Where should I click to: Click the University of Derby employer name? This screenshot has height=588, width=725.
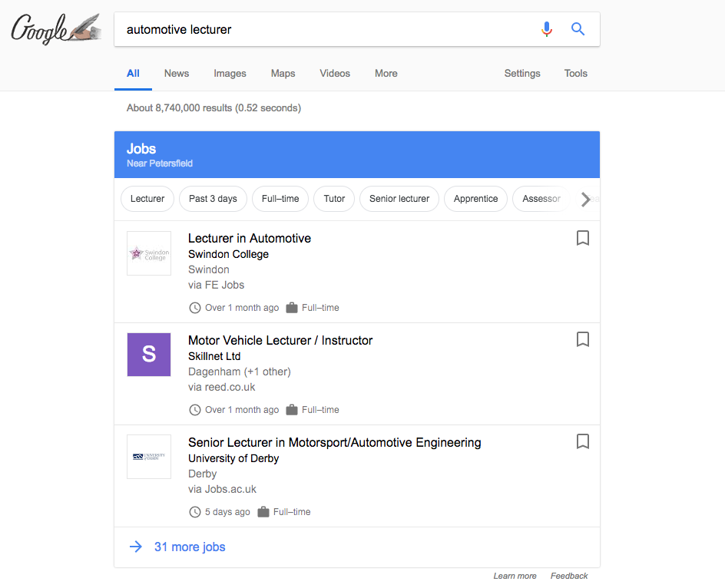[x=233, y=458]
